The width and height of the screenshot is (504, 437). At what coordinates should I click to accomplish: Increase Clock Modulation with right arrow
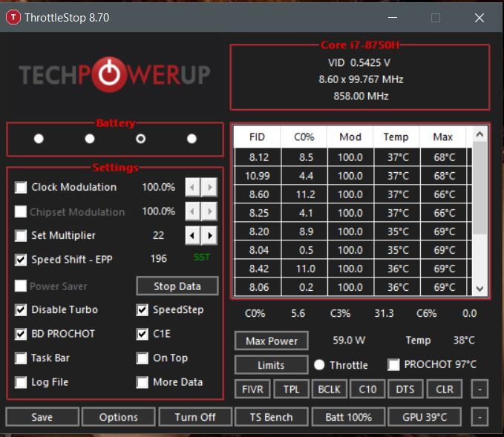click(209, 187)
